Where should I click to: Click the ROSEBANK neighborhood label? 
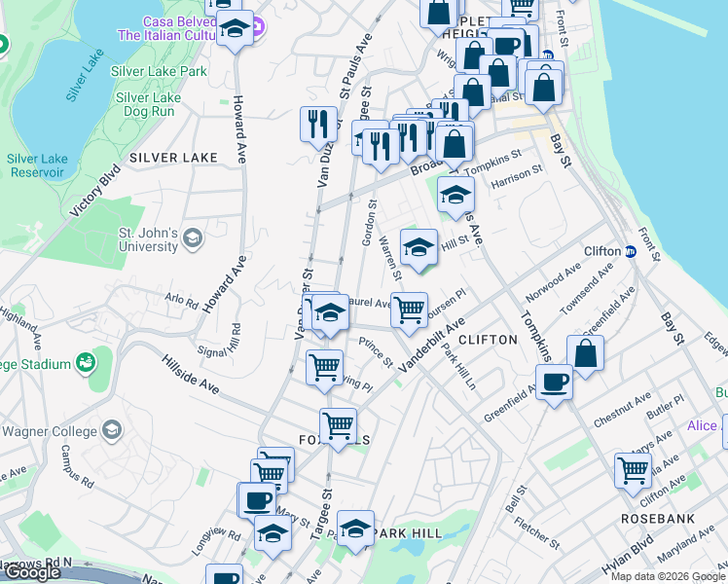(658, 519)
